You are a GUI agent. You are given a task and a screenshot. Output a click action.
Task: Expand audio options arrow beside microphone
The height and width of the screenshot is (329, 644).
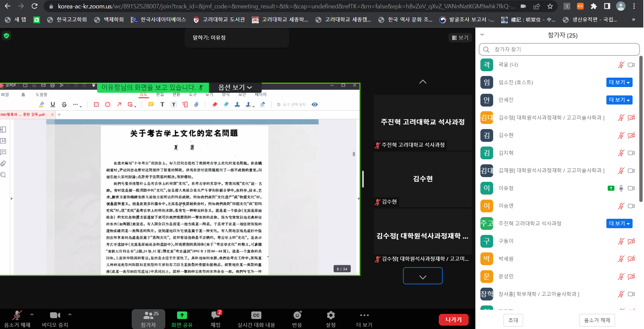pyautogui.click(x=32, y=315)
